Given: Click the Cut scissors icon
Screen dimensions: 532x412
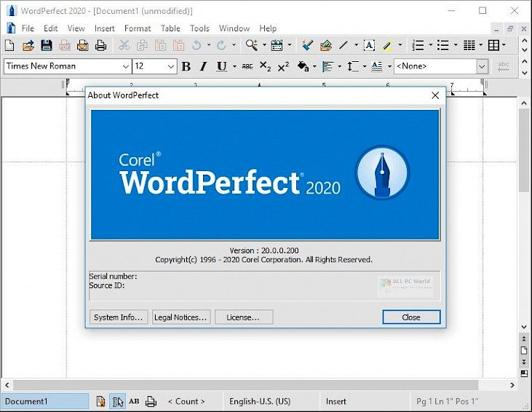Looking at the screenshot, I should coord(124,45).
